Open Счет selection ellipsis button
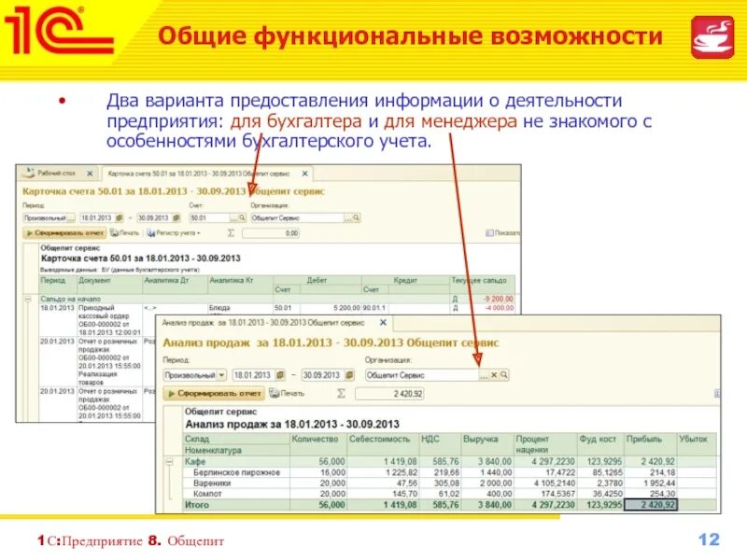This screenshot has width=747, height=560. 233,217
